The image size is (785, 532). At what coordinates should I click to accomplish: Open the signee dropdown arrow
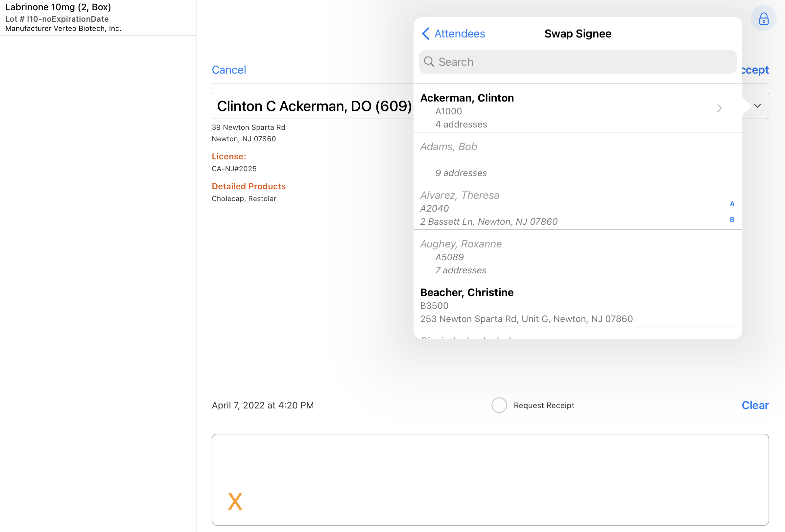point(757,106)
